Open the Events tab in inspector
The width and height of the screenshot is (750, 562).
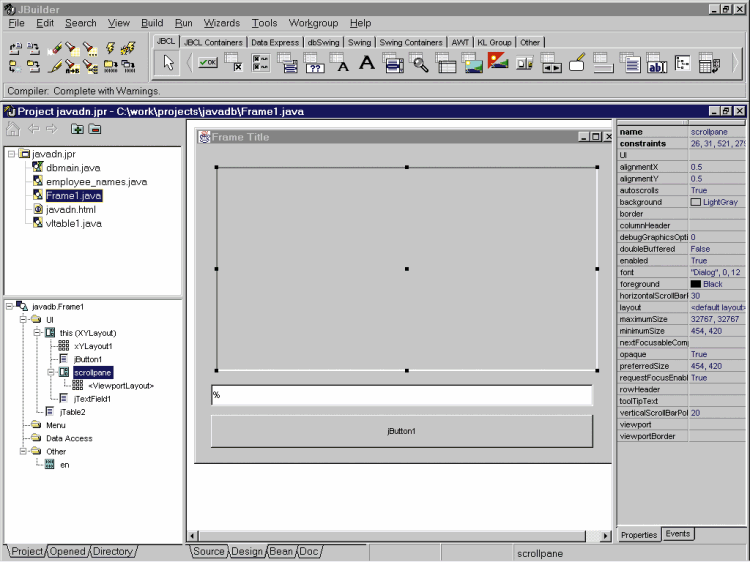pos(678,534)
